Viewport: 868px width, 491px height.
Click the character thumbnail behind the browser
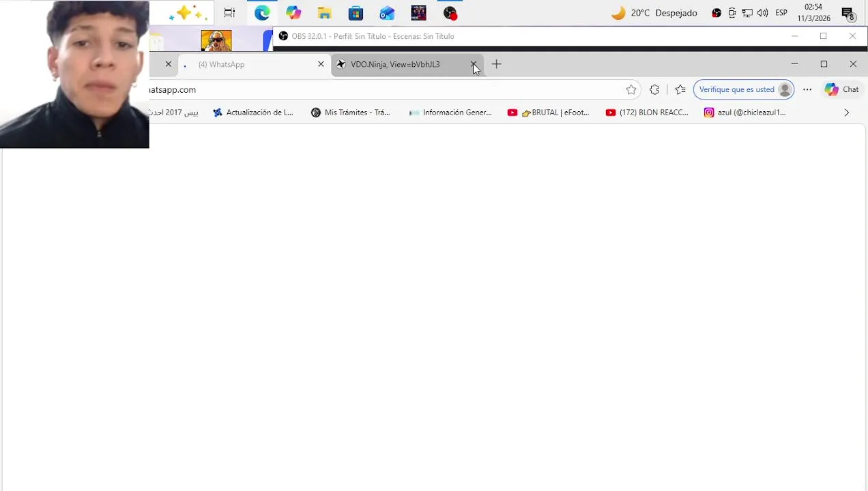[216, 40]
